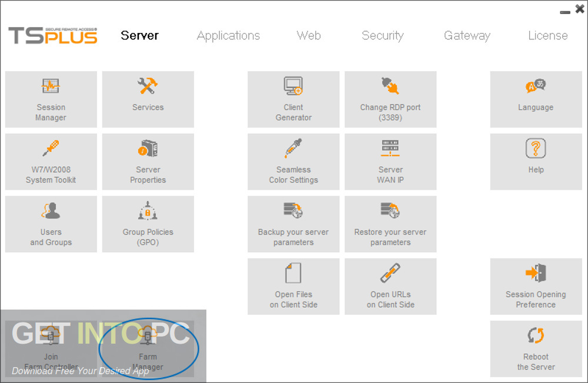This screenshot has height=383, width=588.
Task: Select Open URLs on Client Side
Action: pyautogui.click(x=390, y=286)
